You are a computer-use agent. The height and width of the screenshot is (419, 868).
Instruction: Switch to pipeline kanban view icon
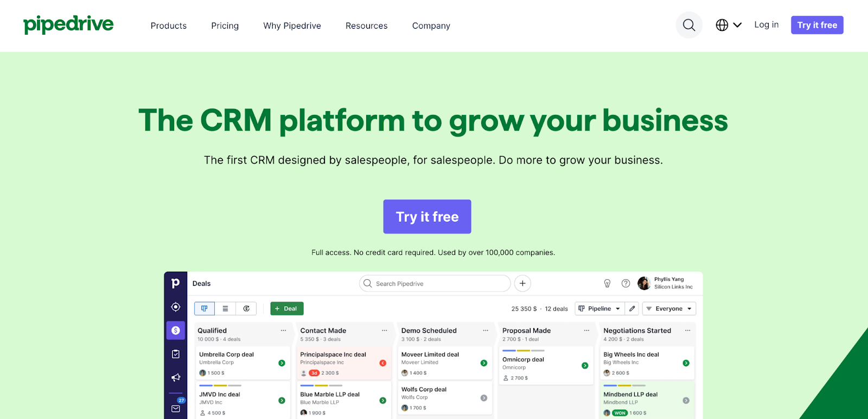click(x=205, y=308)
